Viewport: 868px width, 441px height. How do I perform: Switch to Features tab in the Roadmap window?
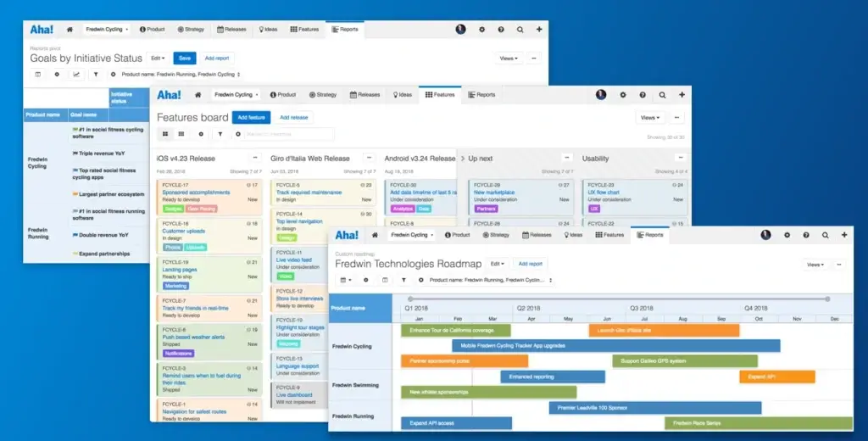(x=609, y=235)
